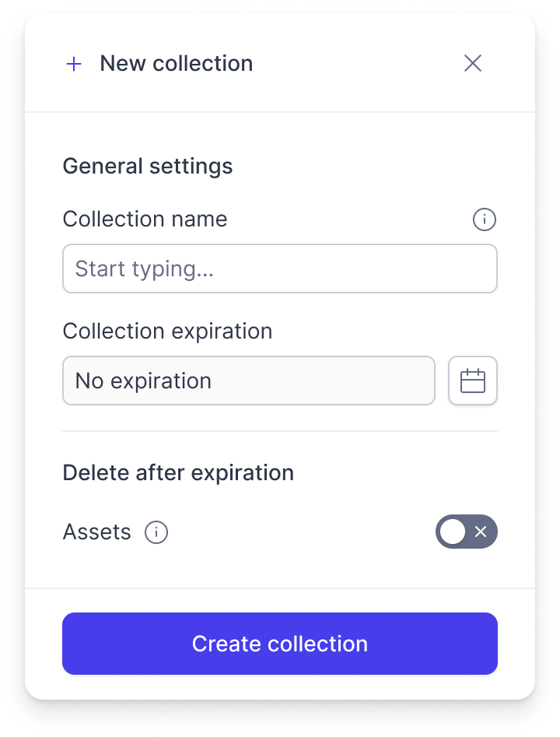Viewport: 560px width, 737px height.
Task: Open the calendar date picker
Action: (473, 381)
